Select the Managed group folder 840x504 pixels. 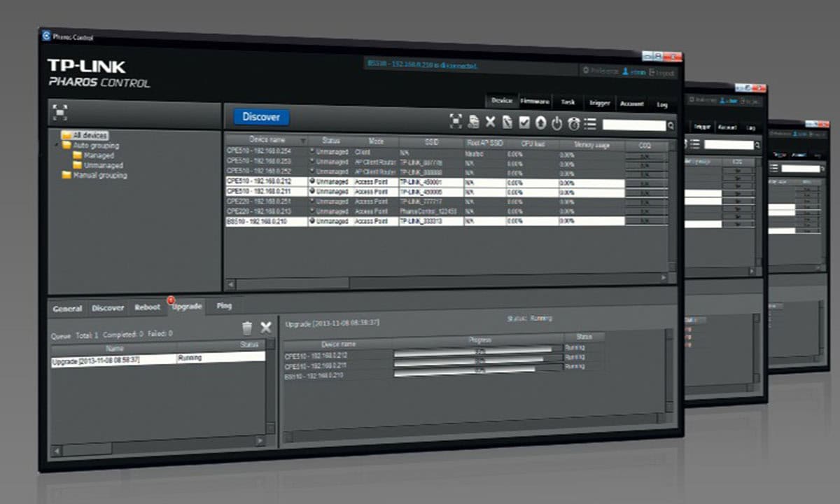pyautogui.click(x=93, y=155)
